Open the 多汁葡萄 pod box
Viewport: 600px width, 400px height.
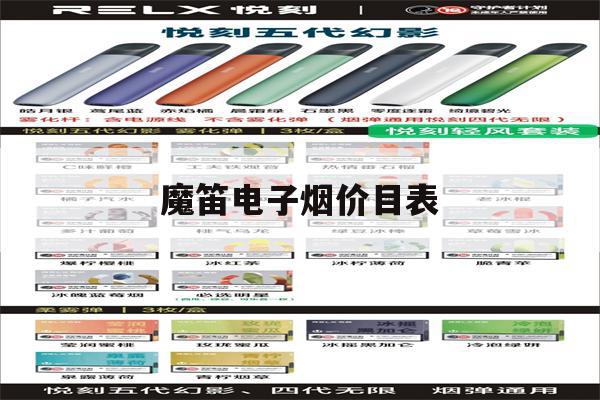point(97,217)
